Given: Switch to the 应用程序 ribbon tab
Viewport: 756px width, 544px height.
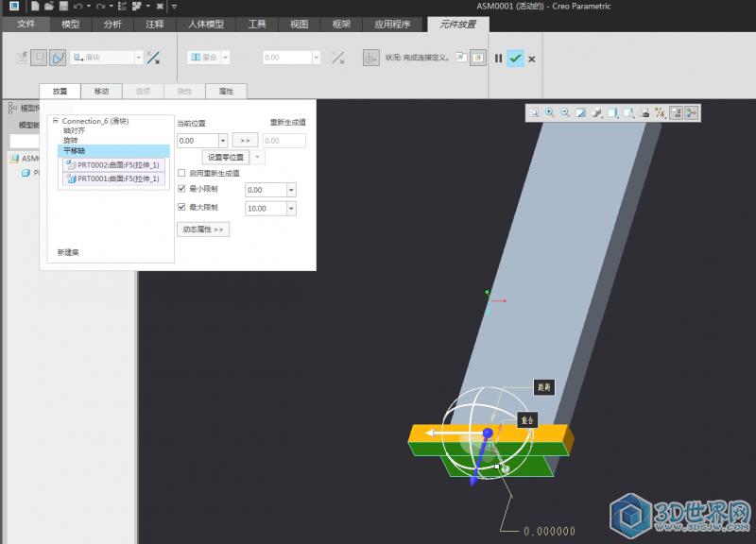Looking at the screenshot, I should tap(392, 25).
